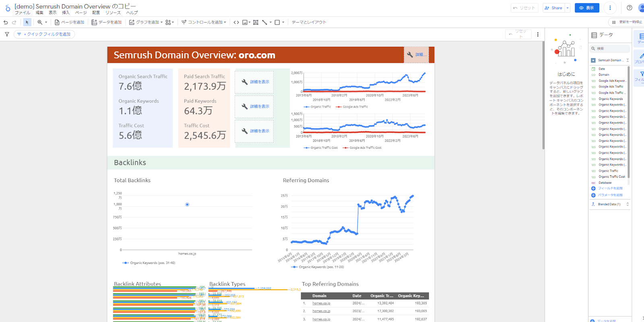Open the ファイル menu
This screenshot has width=644, height=322.
pyautogui.click(x=23, y=12)
